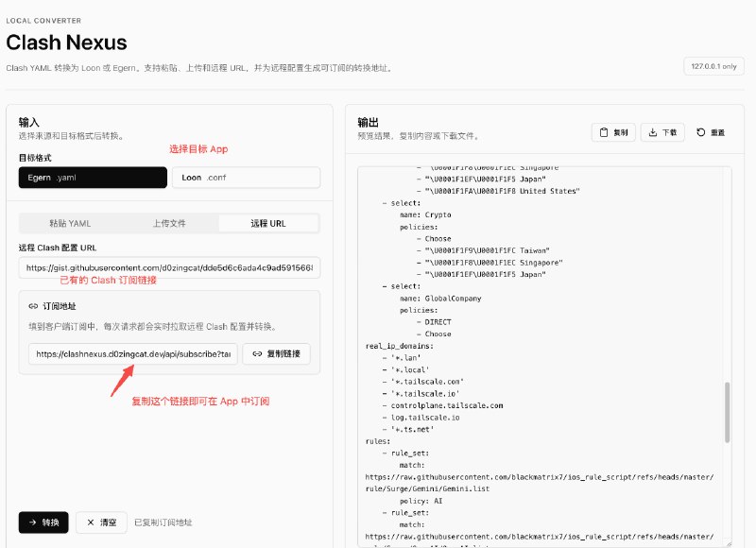Click the 目标格式 label

tap(35, 158)
